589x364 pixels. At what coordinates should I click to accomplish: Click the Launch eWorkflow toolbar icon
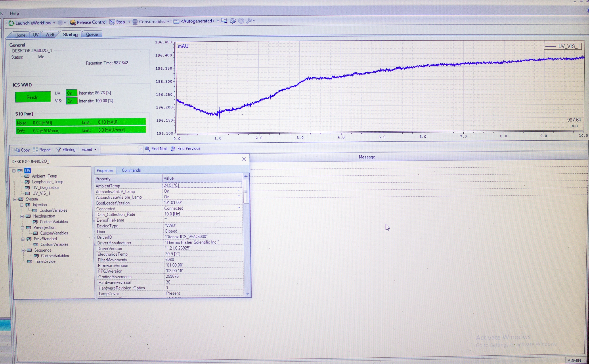coord(11,23)
